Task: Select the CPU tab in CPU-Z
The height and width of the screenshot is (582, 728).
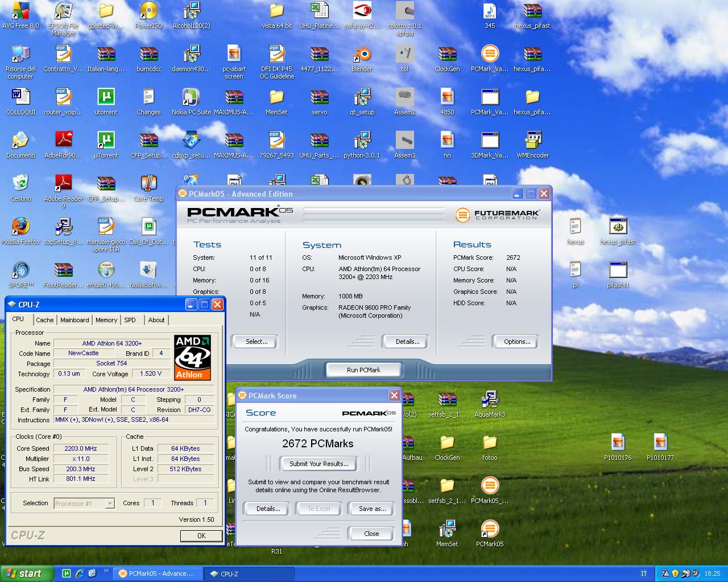Action: point(18,319)
